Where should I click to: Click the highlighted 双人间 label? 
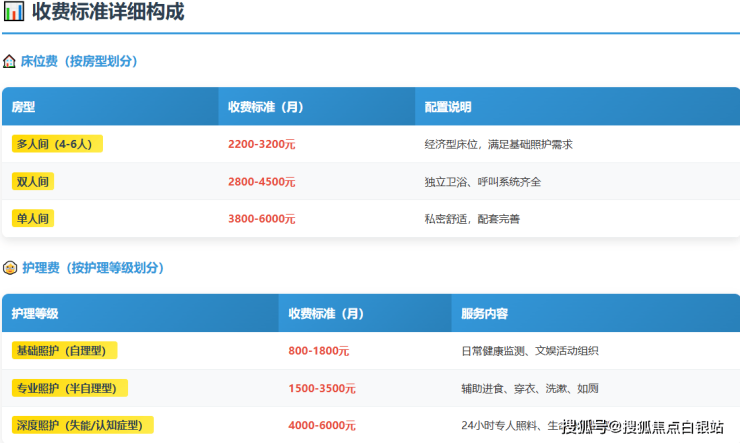coord(32,181)
